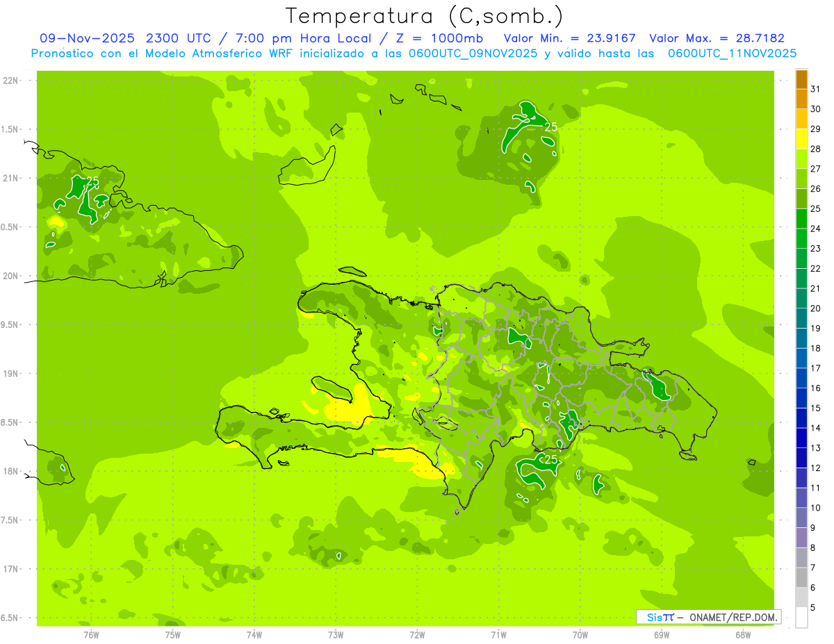The height and width of the screenshot is (644, 834).
Task: Click the teal legend swatch between 19 and 20
Action: pos(801,318)
